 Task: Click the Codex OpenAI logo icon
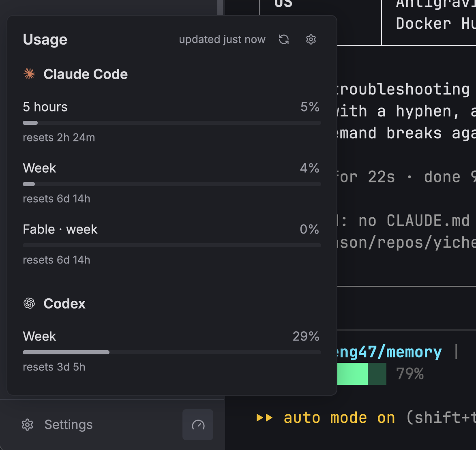(29, 303)
